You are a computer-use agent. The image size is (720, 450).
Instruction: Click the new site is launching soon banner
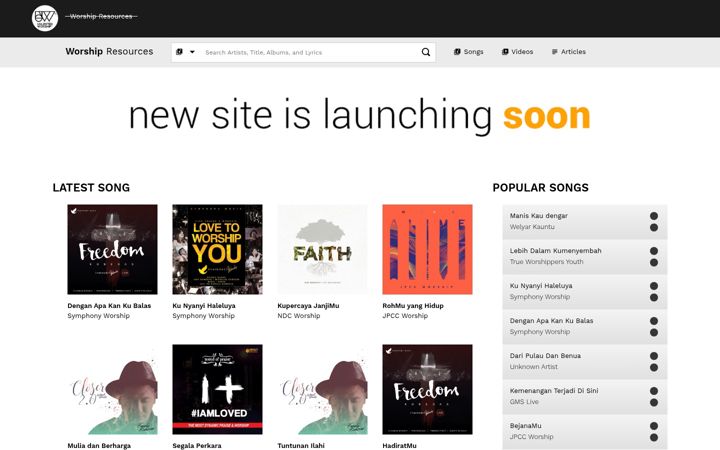[360, 115]
